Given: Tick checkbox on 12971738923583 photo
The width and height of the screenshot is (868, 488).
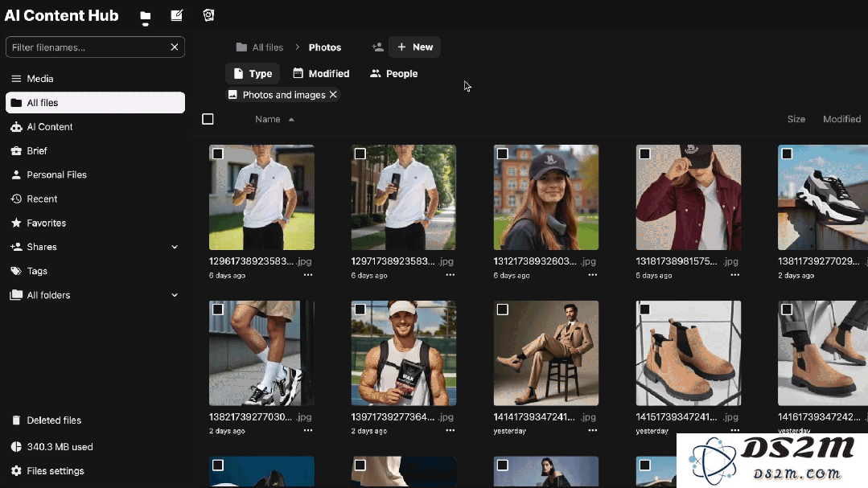Looking at the screenshot, I should [360, 154].
